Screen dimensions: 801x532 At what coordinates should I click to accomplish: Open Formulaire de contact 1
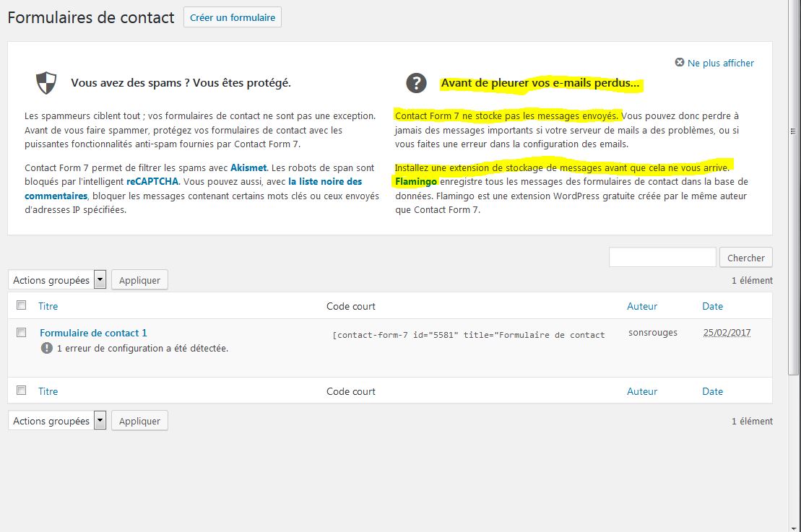pyautogui.click(x=93, y=333)
